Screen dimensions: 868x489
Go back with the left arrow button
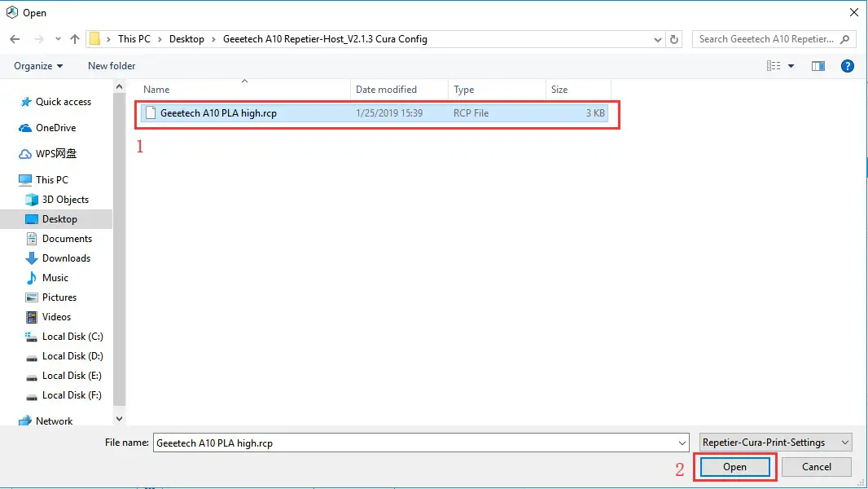(x=15, y=39)
